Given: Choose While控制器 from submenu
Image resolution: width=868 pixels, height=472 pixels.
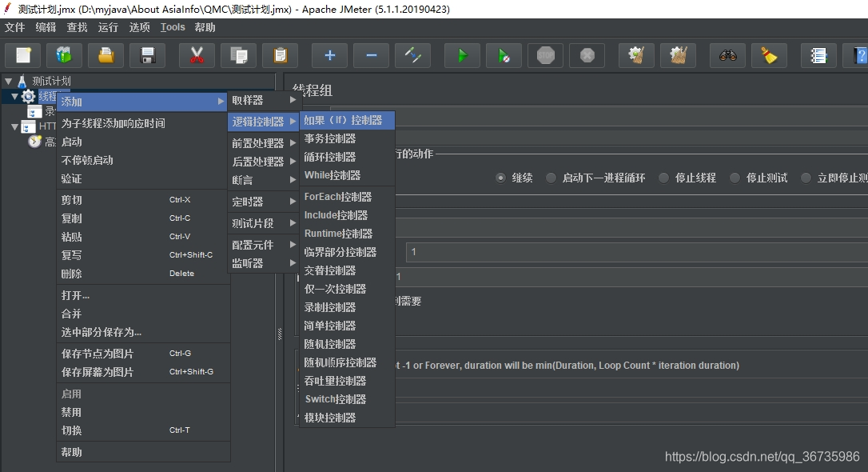Looking at the screenshot, I should 347,175.
